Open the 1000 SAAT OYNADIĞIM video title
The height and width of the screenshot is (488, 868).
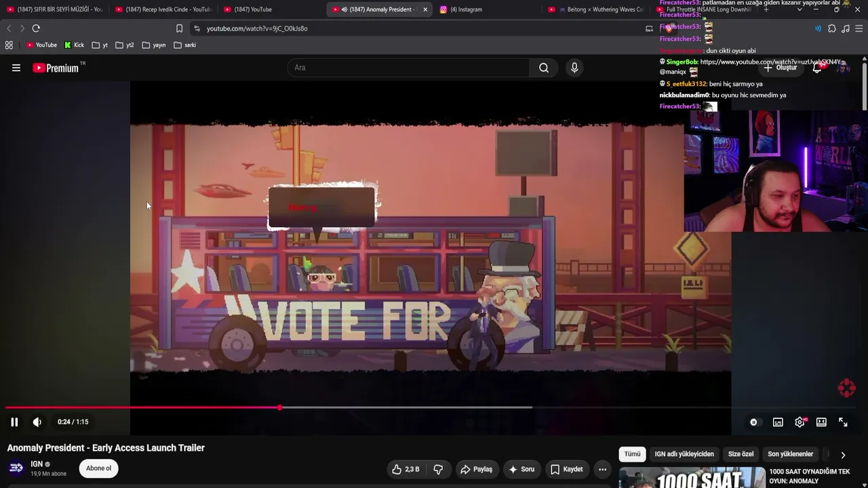pos(810,476)
